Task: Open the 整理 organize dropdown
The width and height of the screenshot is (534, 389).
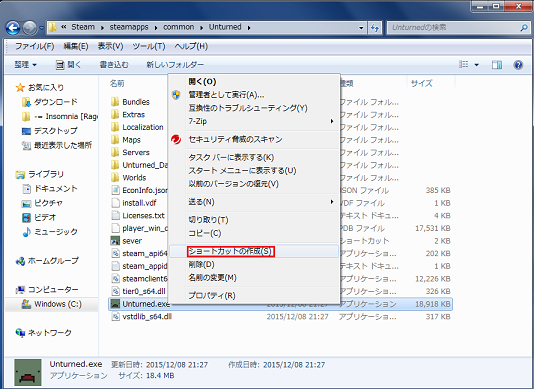Action: 26,64
